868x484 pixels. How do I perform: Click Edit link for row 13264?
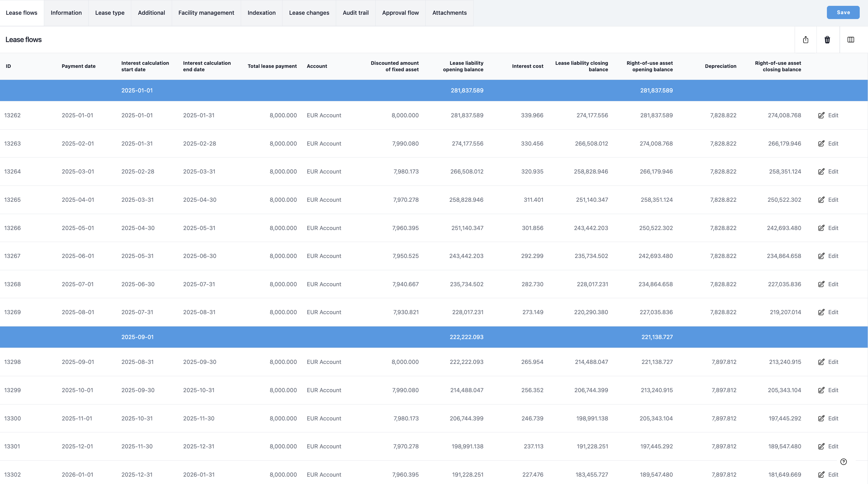coord(833,171)
